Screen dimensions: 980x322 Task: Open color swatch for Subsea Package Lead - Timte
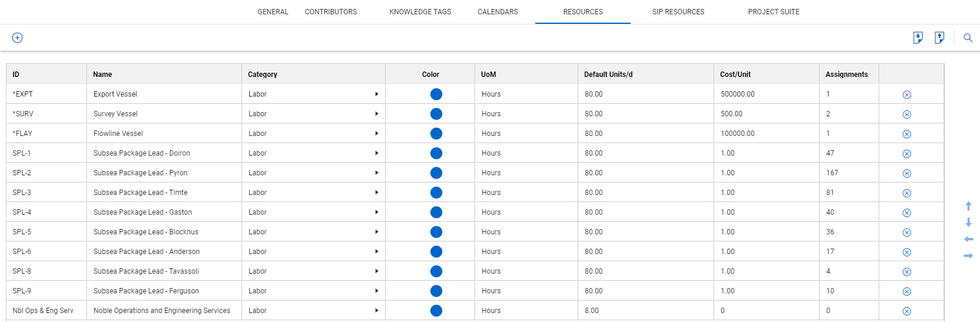(436, 193)
